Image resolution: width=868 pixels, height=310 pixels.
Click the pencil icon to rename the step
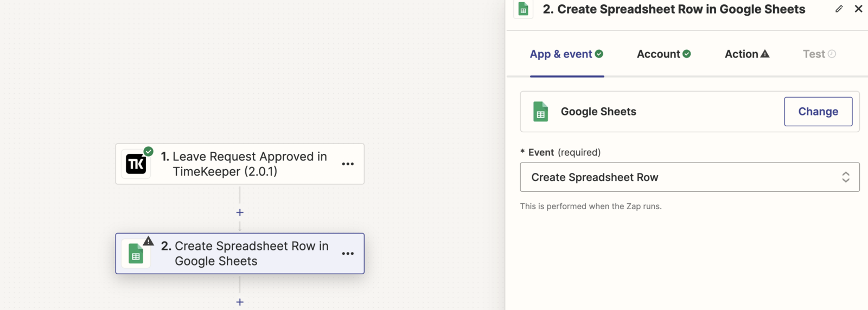click(839, 9)
